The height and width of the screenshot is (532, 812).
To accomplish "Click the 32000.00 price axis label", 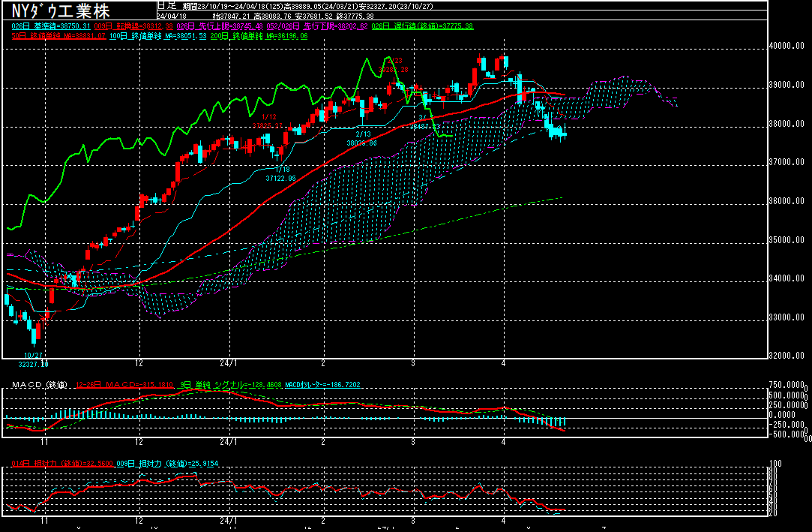I will coord(787,356).
